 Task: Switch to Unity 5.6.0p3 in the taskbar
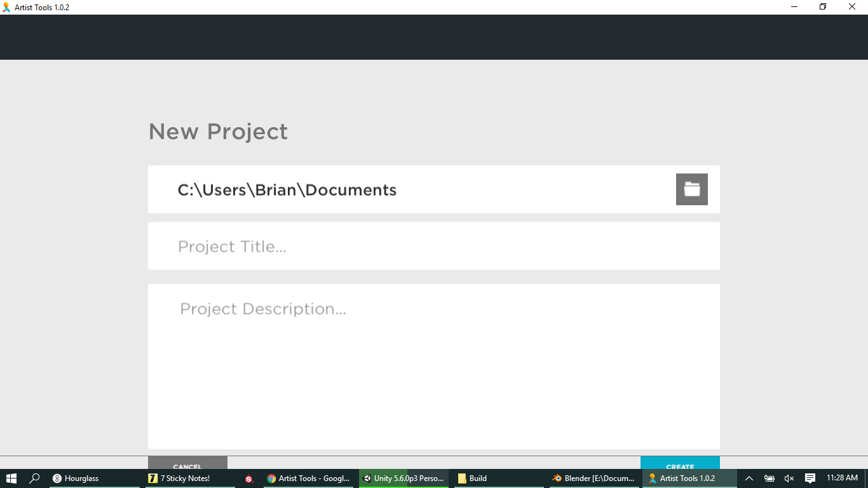point(403,478)
